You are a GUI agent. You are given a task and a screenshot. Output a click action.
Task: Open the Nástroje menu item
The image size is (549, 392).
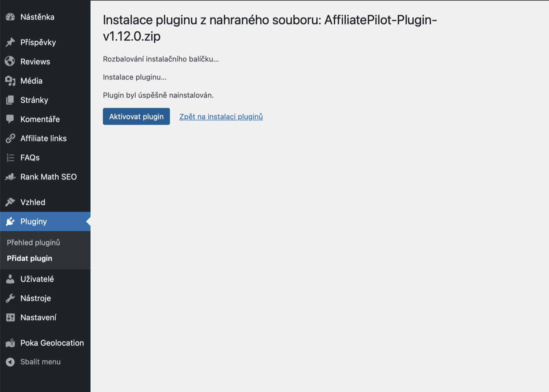tap(45, 298)
